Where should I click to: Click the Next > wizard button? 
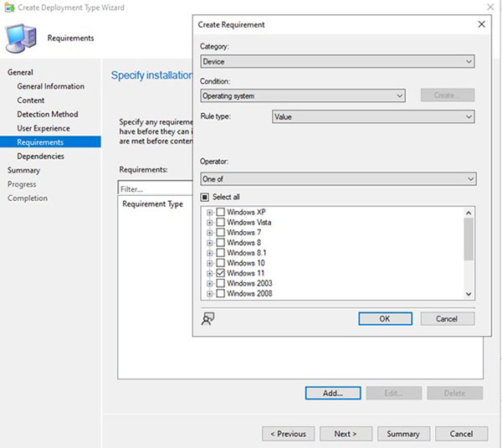346,434
